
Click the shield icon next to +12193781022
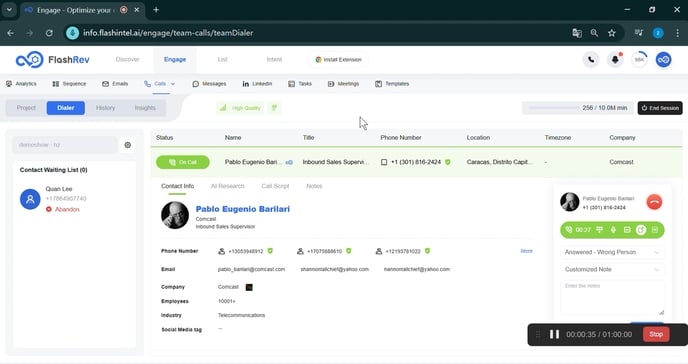click(427, 251)
